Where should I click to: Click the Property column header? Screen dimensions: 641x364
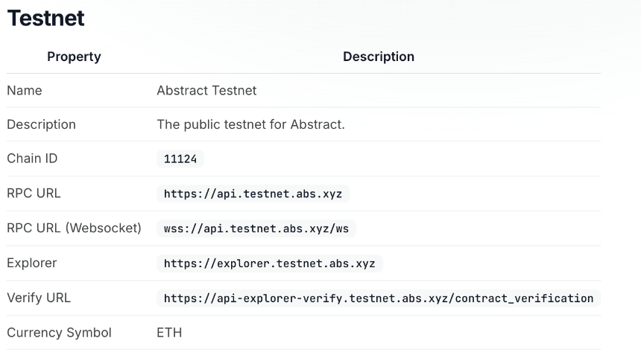click(74, 57)
